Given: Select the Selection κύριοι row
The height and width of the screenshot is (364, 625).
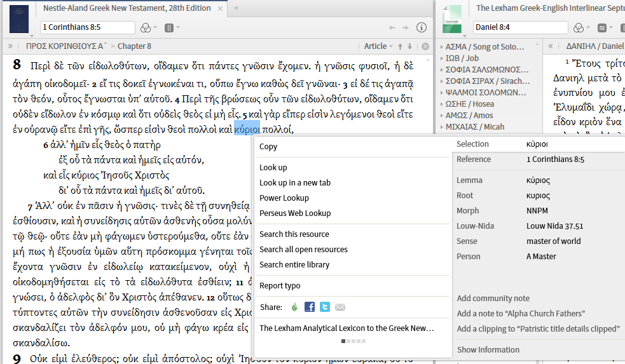Looking at the screenshot, I should tap(539, 144).
